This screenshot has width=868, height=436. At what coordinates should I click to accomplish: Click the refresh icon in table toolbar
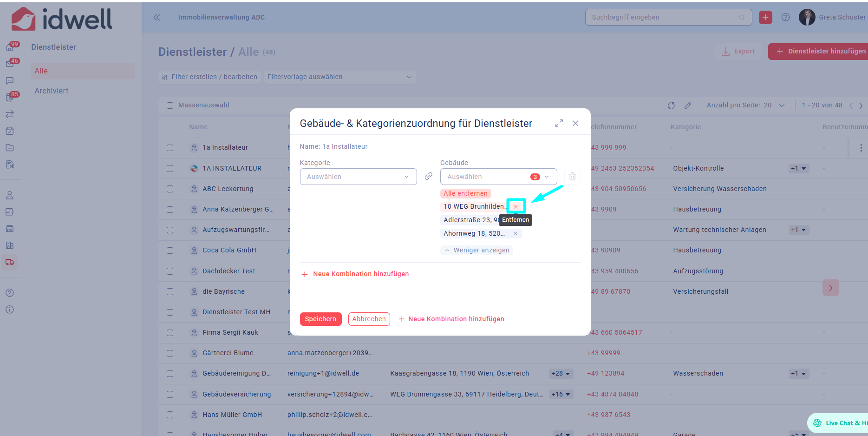[671, 106]
